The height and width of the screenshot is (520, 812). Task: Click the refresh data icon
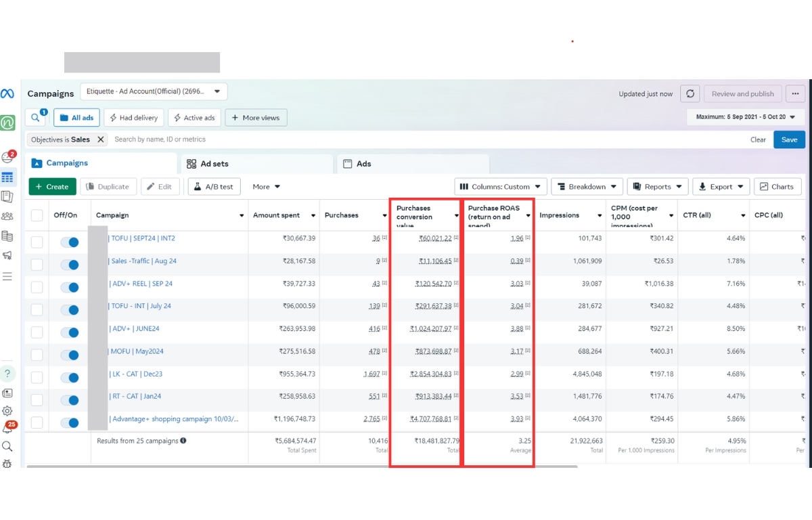click(x=689, y=93)
